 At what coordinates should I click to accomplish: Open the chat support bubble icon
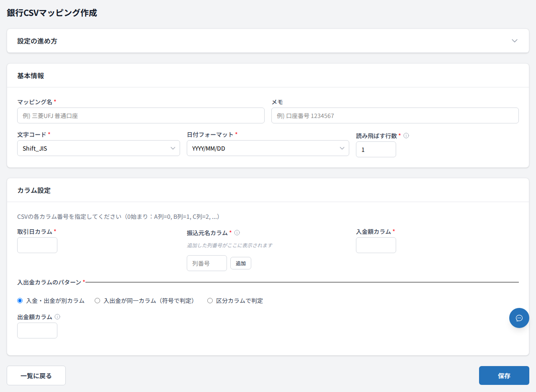[519, 318]
